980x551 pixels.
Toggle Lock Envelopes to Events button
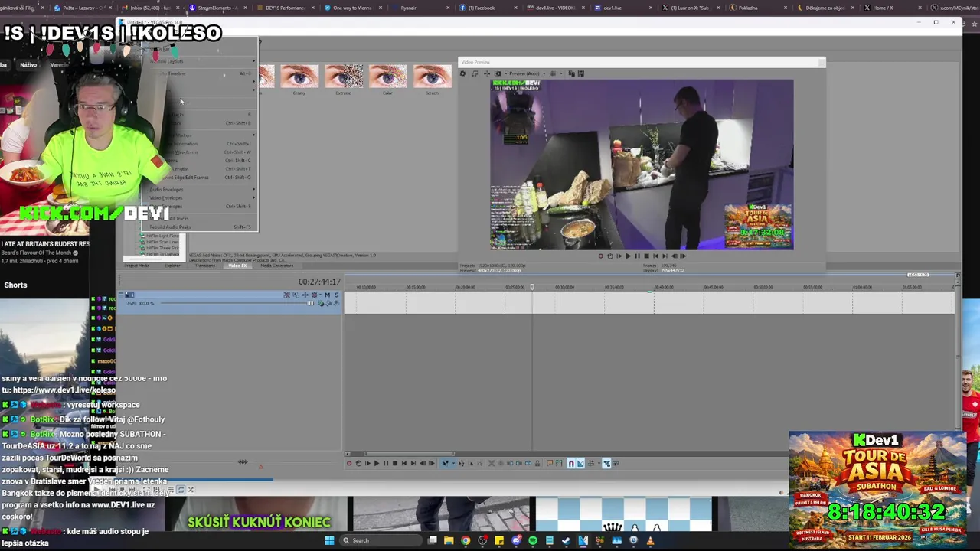[606, 463]
